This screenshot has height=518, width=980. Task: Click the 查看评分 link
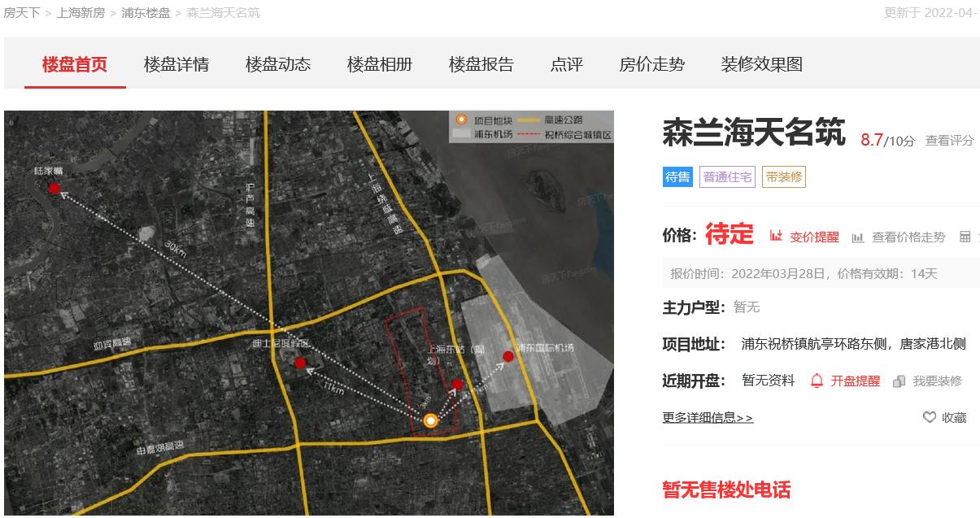[949, 141]
